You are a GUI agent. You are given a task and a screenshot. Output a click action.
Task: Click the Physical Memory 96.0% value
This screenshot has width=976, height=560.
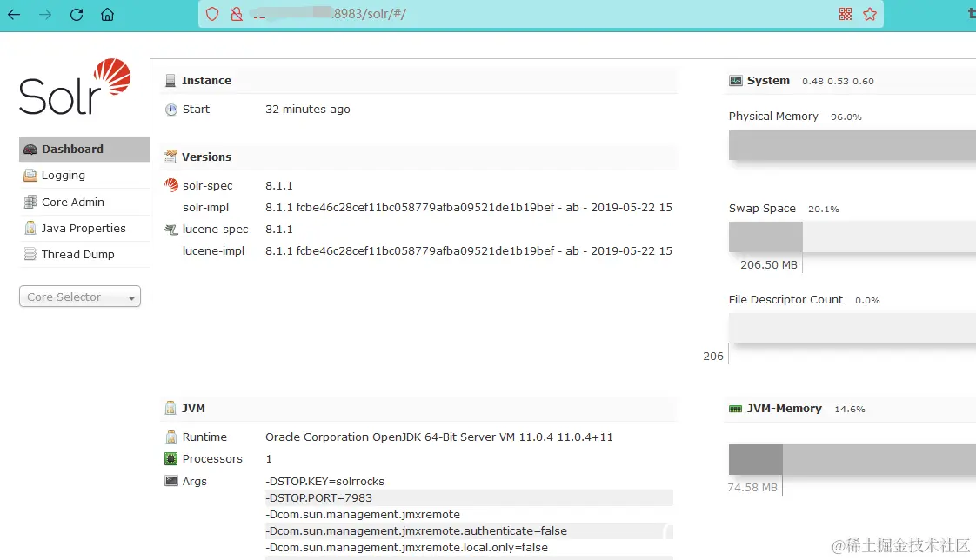[846, 117]
